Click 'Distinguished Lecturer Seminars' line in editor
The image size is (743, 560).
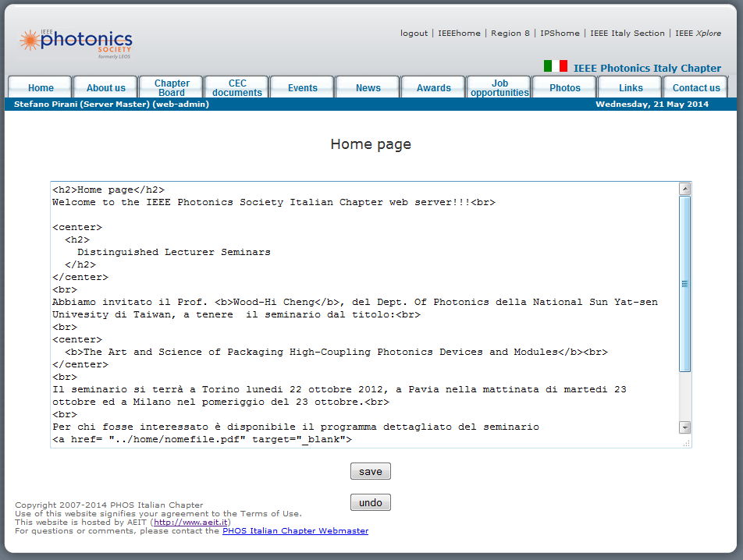coord(174,252)
